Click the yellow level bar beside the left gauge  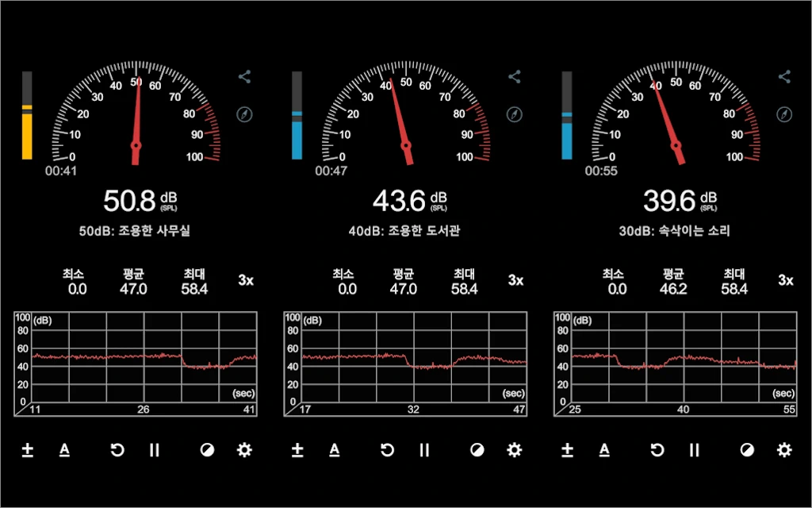[27, 116]
